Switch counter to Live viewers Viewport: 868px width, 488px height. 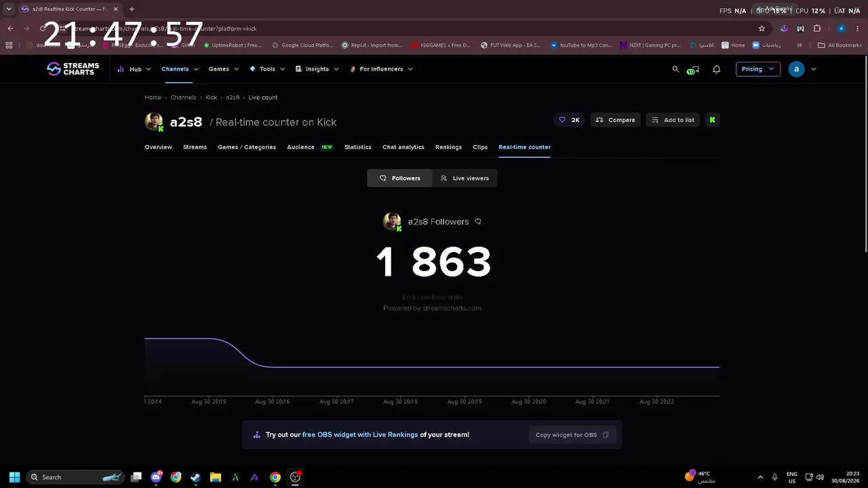(x=465, y=178)
